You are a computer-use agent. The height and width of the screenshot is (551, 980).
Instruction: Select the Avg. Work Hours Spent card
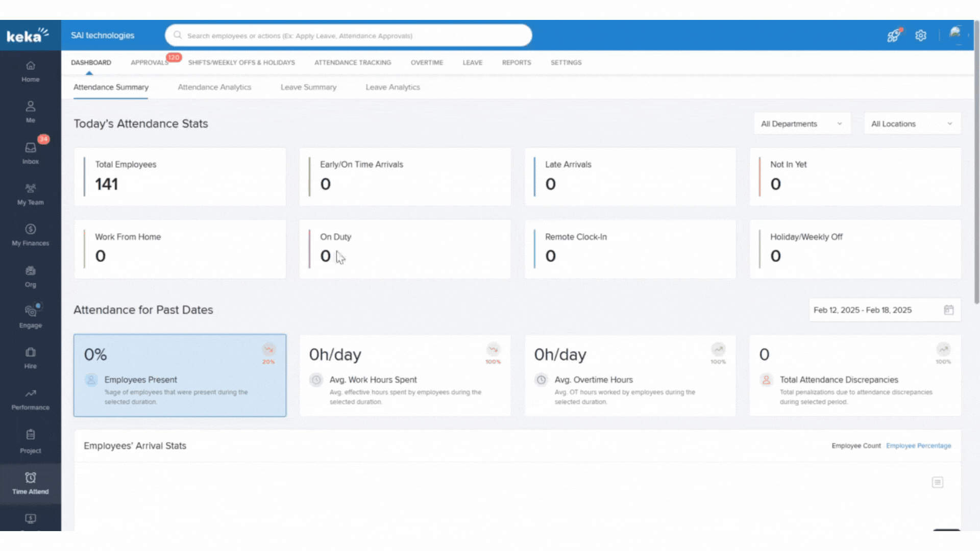tap(405, 375)
